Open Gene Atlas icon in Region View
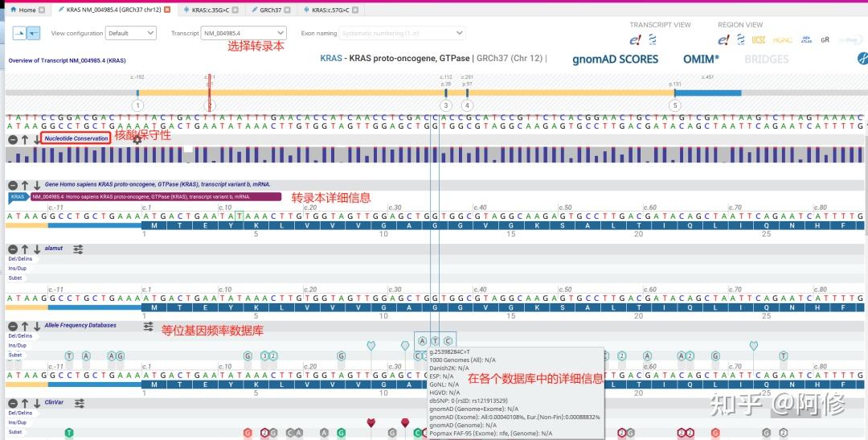The width and height of the screenshot is (868, 440). (x=807, y=40)
